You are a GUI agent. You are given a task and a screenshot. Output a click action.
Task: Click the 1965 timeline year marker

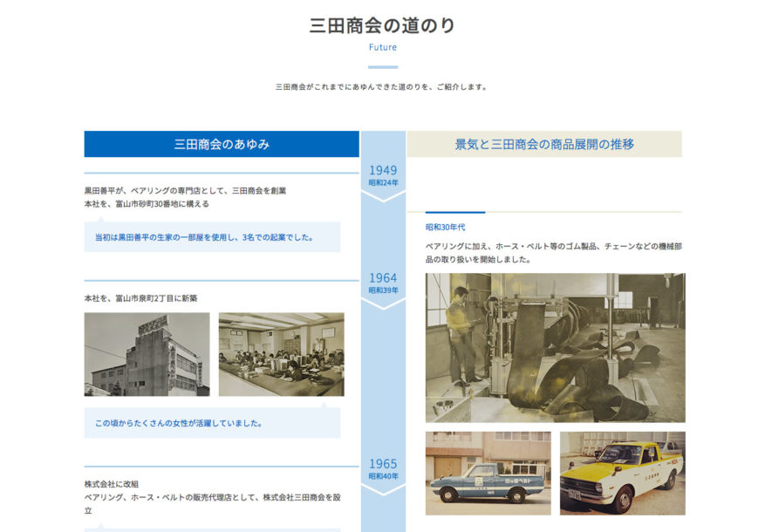[383, 469]
